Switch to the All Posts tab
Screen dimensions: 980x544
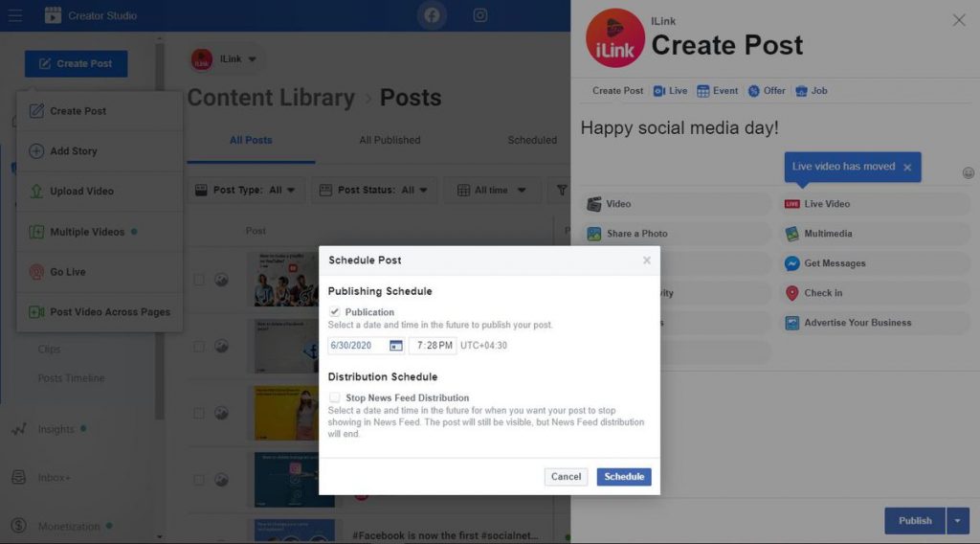pyautogui.click(x=251, y=140)
